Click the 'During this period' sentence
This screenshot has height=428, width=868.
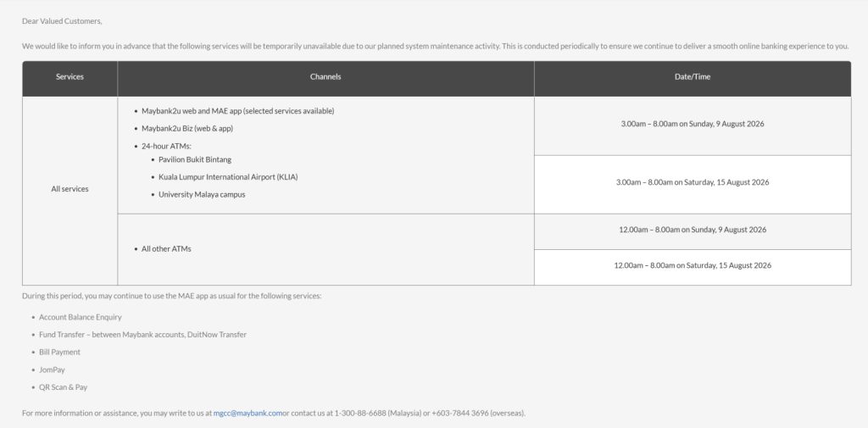pos(171,296)
